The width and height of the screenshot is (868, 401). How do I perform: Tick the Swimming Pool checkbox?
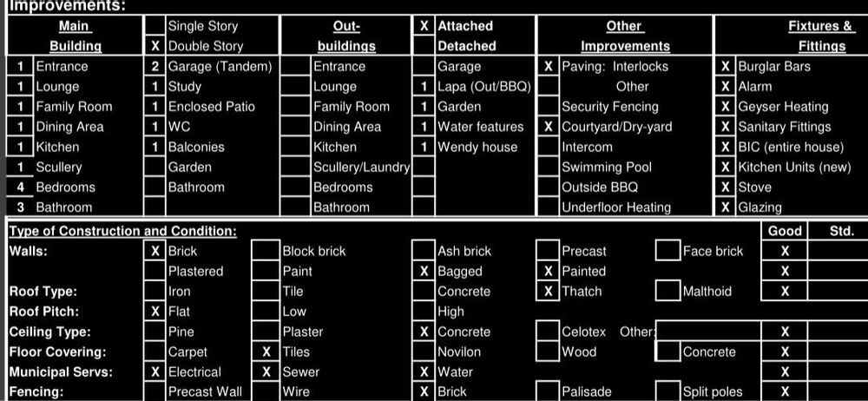click(x=549, y=167)
